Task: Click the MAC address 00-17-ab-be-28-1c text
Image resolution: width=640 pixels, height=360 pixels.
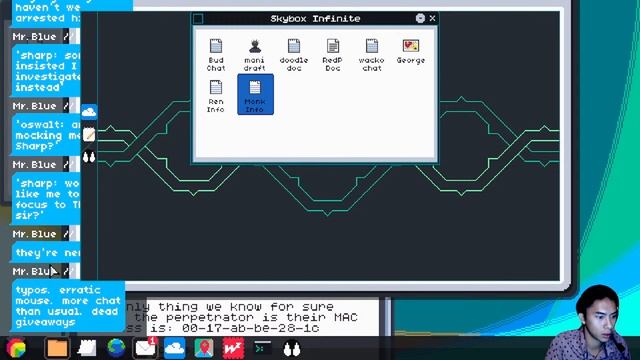Action: (250, 328)
